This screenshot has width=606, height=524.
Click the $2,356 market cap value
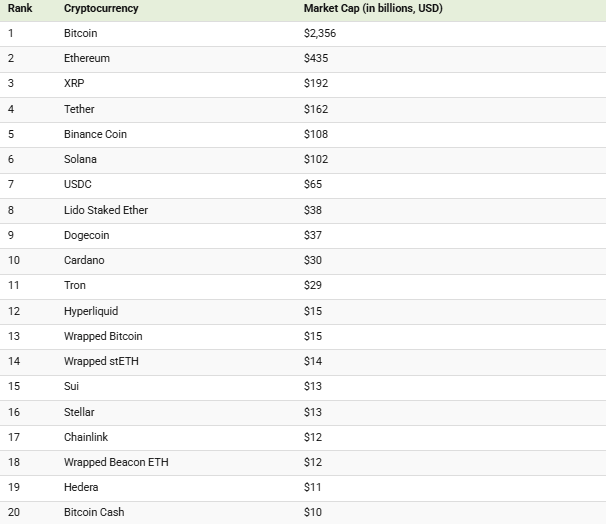[320, 33]
